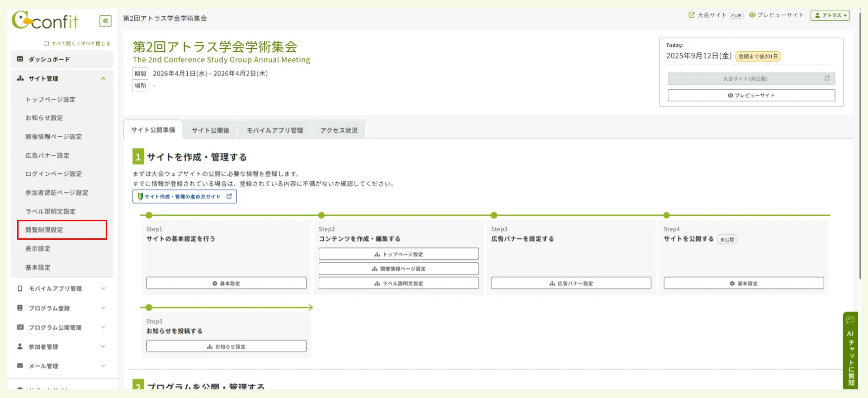Open ダッシュボード in sidebar
This screenshot has width=868, height=398.
(x=62, y=59)
